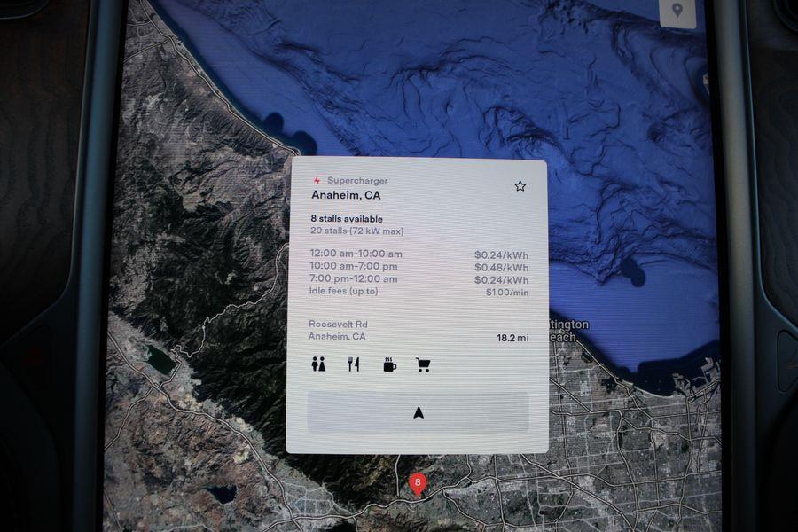Screen dimensions: 798x532
Task: Tap the 7:00 pm-12:00 am rate row
Action: [419, 279]
